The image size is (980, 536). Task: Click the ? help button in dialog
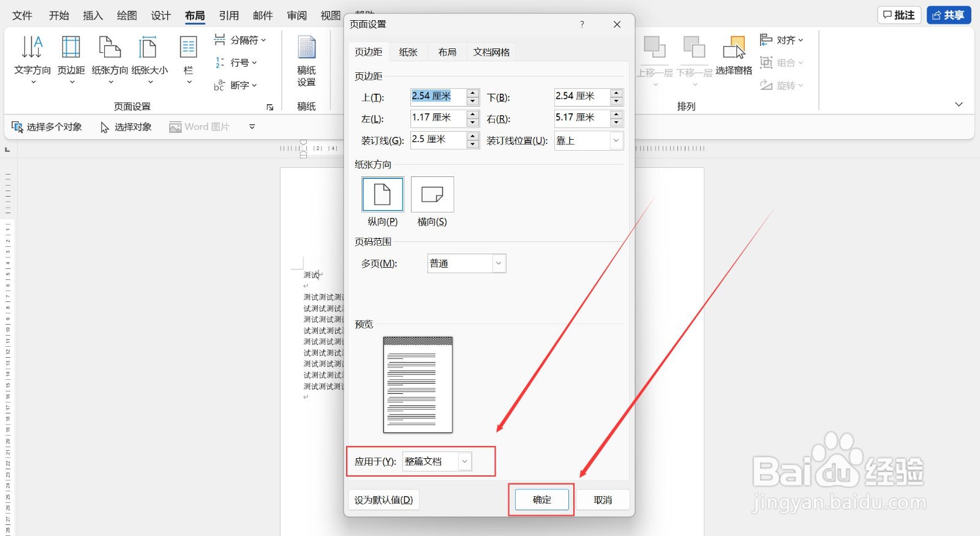[x=582, y=25]
